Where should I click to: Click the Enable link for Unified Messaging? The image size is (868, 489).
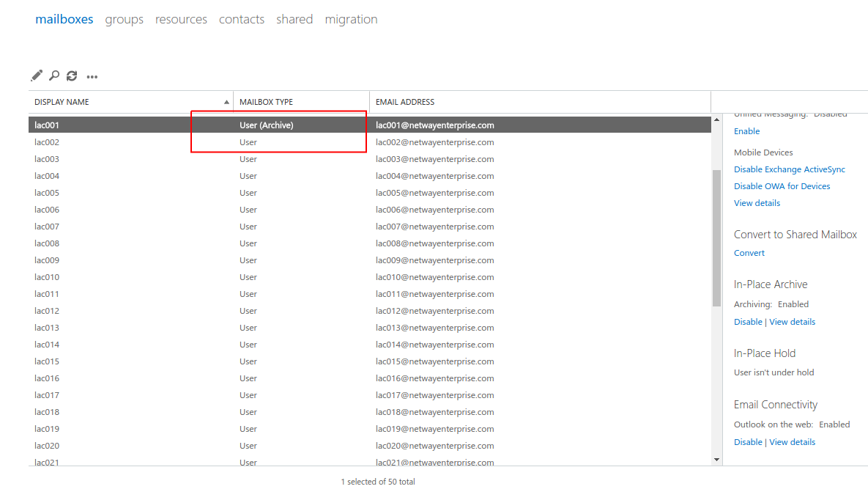746,131
